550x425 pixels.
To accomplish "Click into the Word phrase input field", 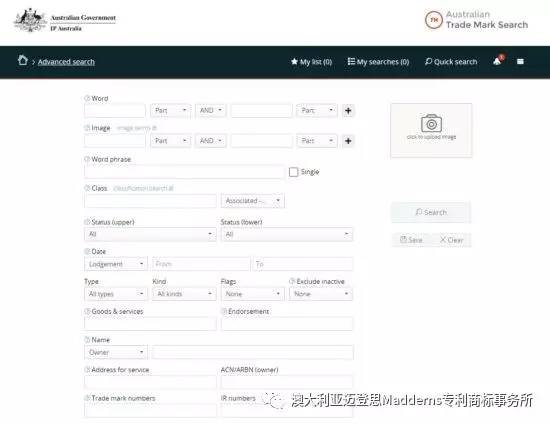I will (x=185, y=172).
